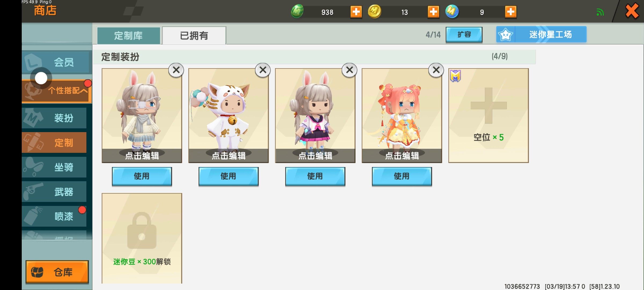Unlock the locked slot for 300 mini beans
Screen dimensions: 644x290
pyautogui.click(x=142, y=238)
